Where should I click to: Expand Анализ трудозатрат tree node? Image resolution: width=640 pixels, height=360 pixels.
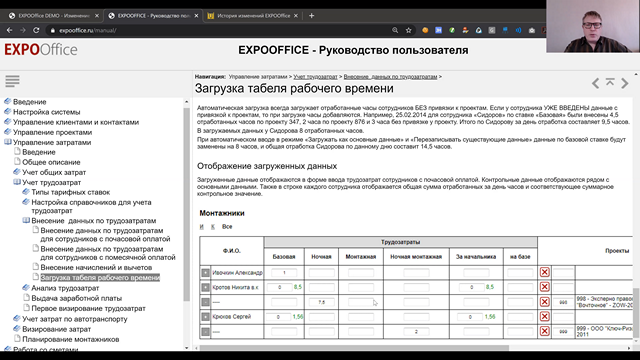[x=26, y=288]
